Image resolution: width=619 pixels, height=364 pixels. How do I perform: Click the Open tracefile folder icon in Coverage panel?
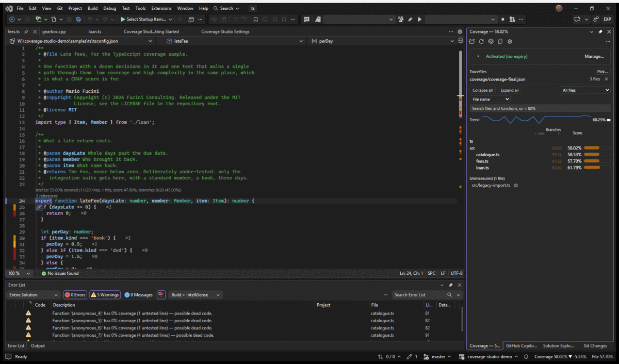[x=472, y=41]
